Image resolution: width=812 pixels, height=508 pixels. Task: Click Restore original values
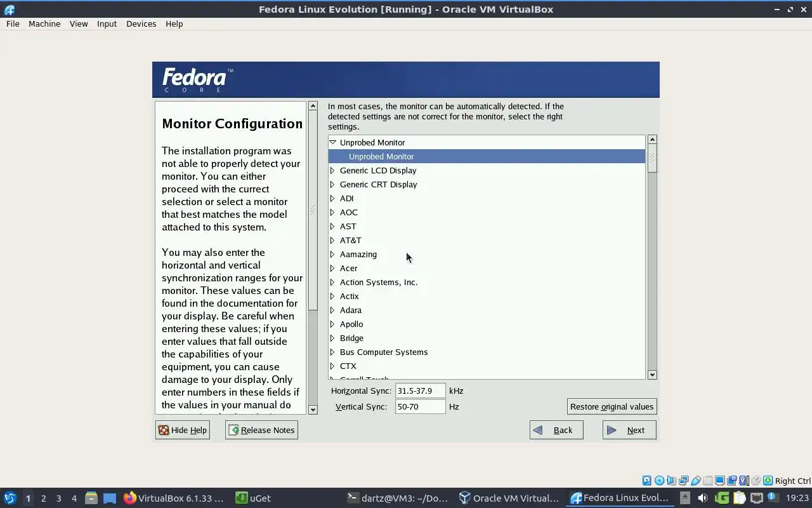pos(612,406)
